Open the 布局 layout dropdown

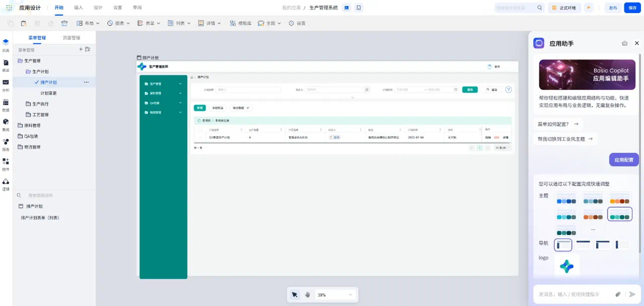(x=88, y=23)
